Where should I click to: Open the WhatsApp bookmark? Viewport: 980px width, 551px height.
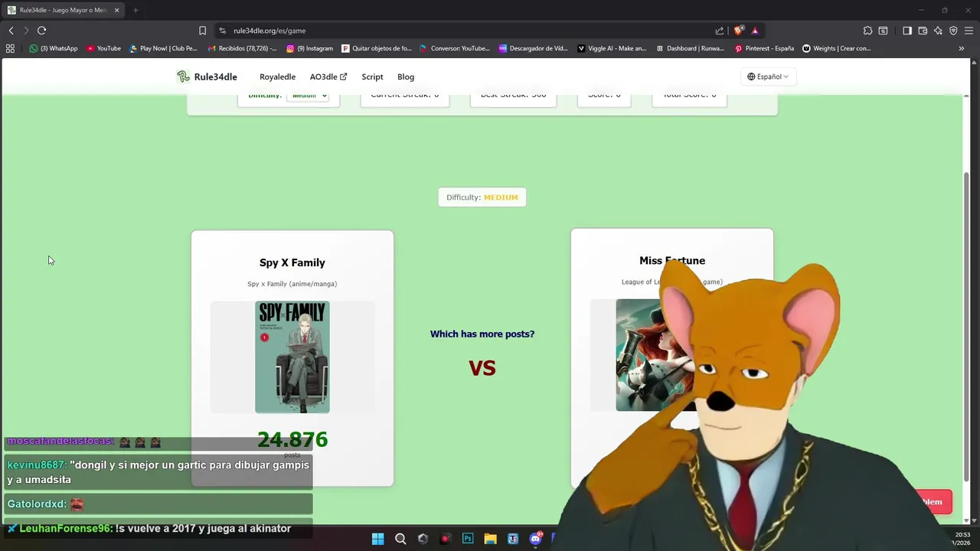click(x=54, y=48)
